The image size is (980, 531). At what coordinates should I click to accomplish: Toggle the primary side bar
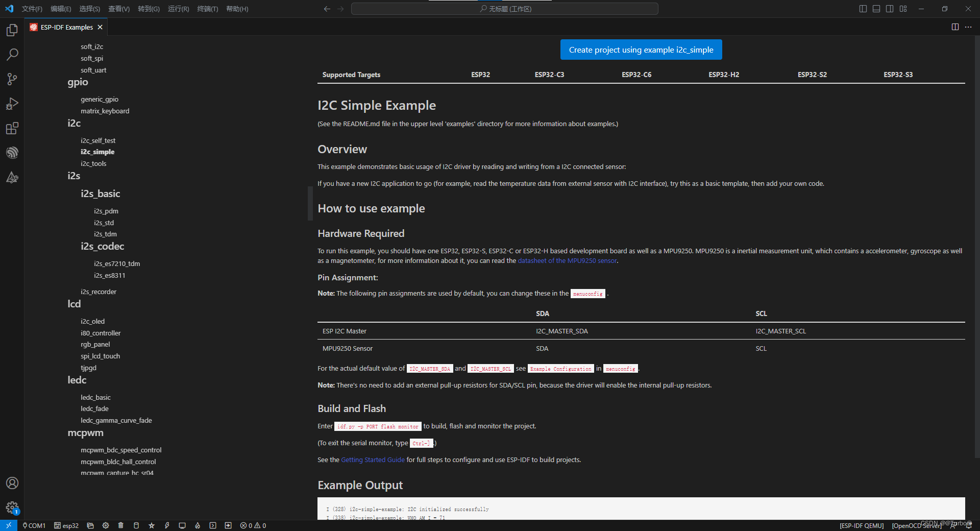tap(863, 9)
